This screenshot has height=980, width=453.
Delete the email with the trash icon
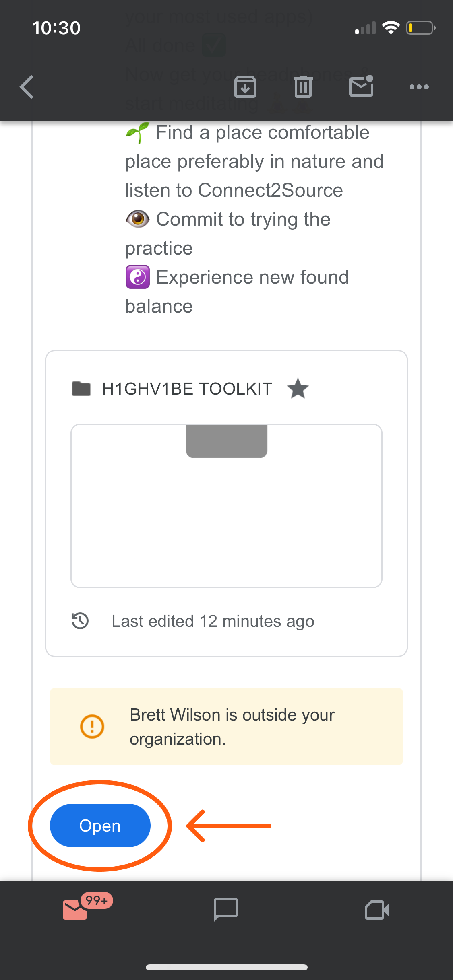click(303, 87)
